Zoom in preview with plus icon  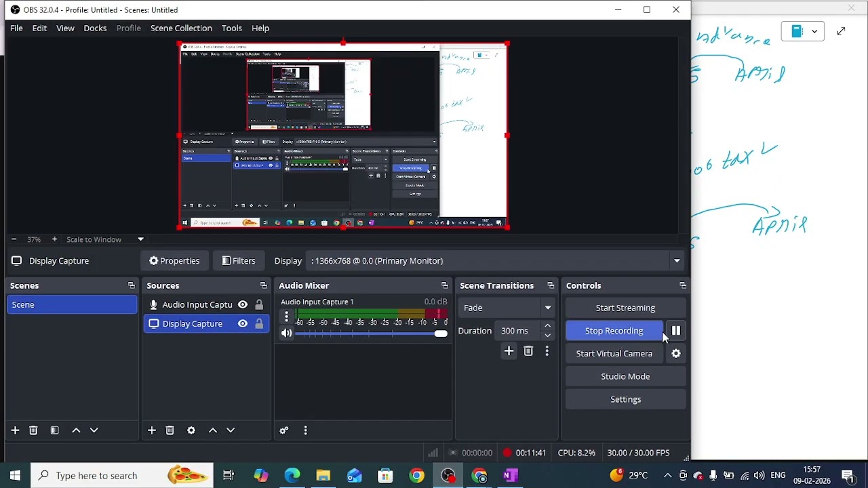click(54, 239)
